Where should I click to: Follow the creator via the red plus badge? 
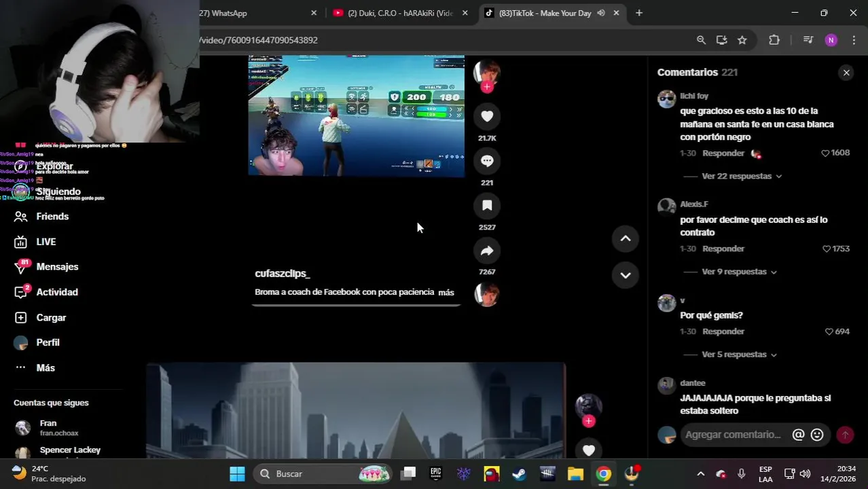pos(487,87)
